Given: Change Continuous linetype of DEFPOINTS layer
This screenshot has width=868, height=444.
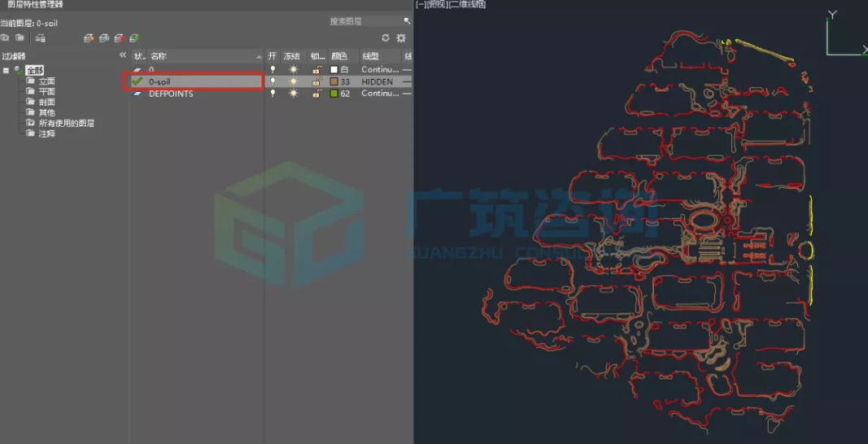Looking at the screenshot, I should click(380, 94).
